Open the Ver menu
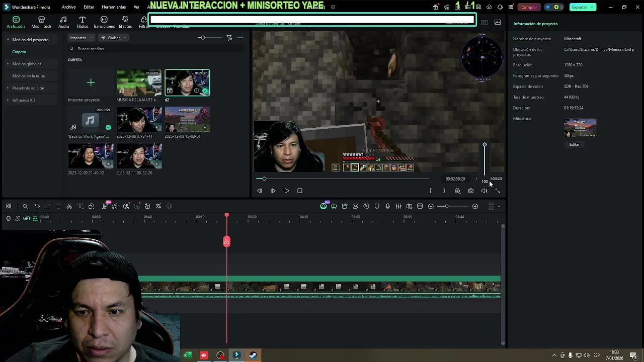The image size is (644, 362). pos(136,7)
